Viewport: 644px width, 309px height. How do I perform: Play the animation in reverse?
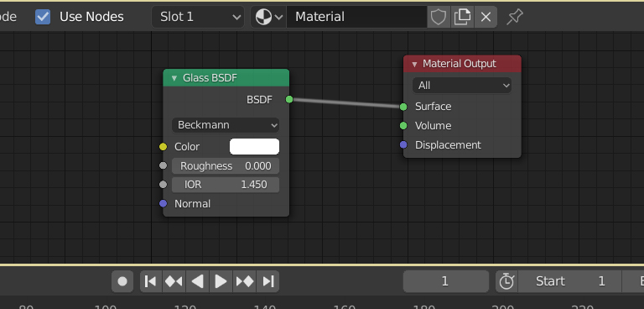[x=198, y=281]
